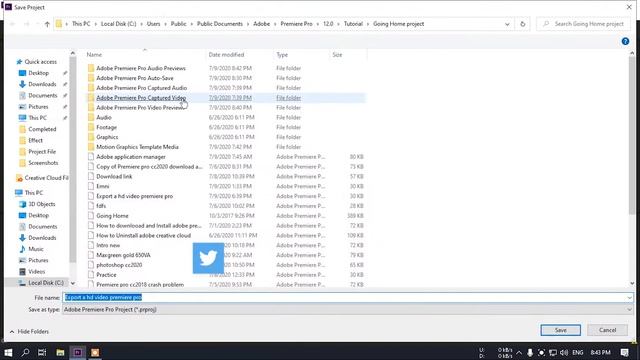Image resolution: width=640 pixels, height=360 pixels.
Task: Click the Cancel button
Action: tap(607, 330)
